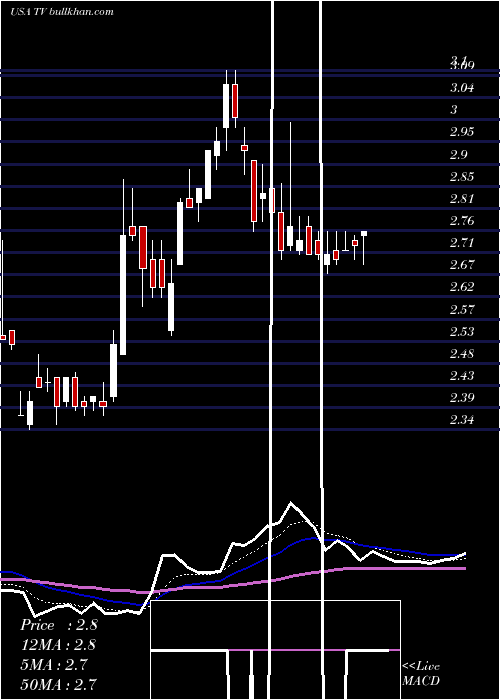500x700 pixels.
Task: Click the 2.48 price axis label
Action: [x=462, y=354]
